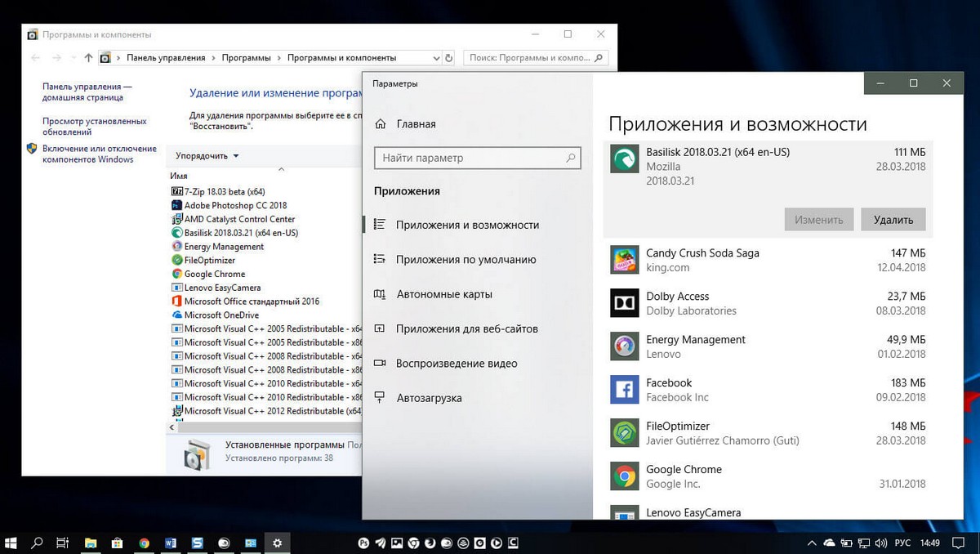Click the home icon beside Главная
The image size is (980, 554).
380,124
